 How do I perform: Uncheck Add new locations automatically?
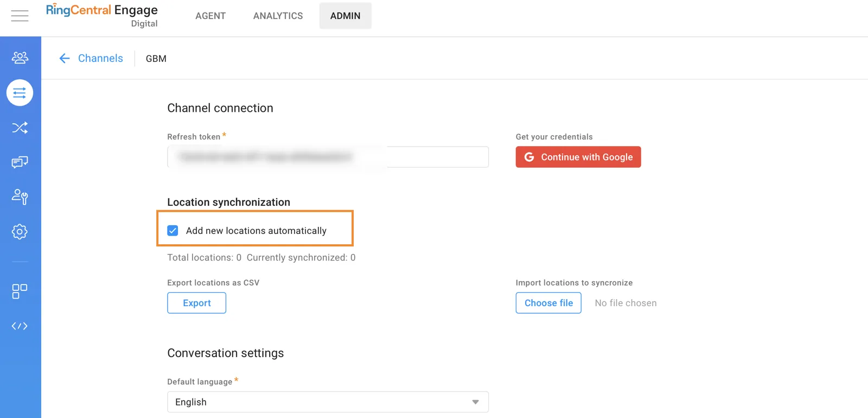tap(173, 231)
